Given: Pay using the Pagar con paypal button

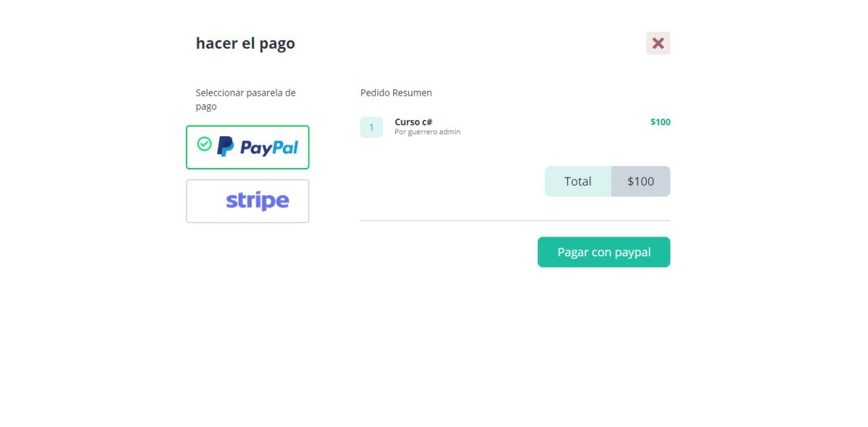Looking at the screenshot, I should 604,252.
